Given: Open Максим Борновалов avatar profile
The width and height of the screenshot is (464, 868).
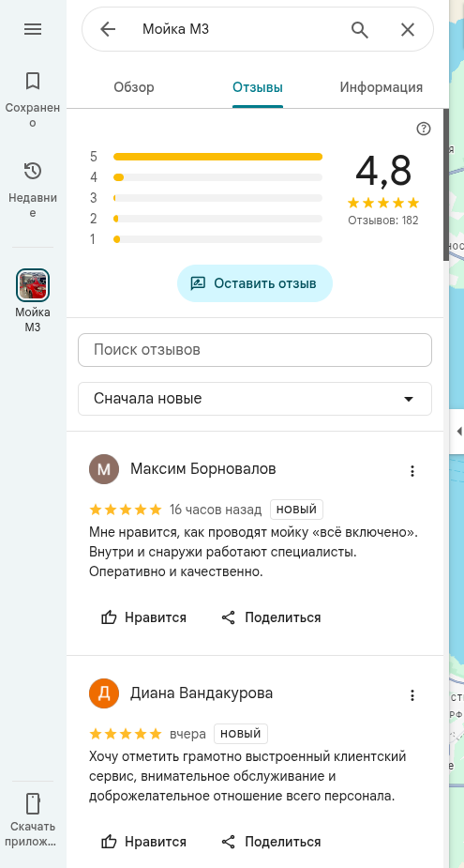Looking at the screenshot, I should tap(104, 469).
